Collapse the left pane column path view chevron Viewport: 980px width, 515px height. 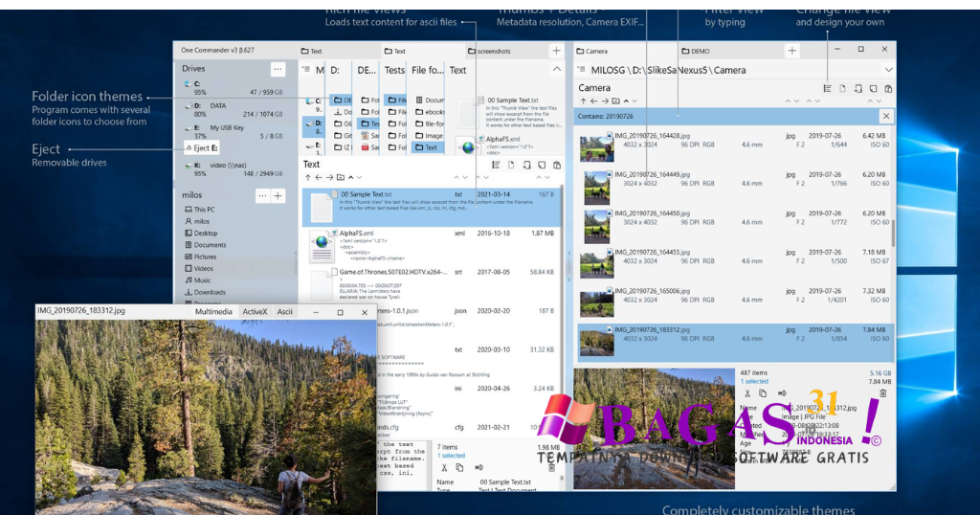pos(556,69)
